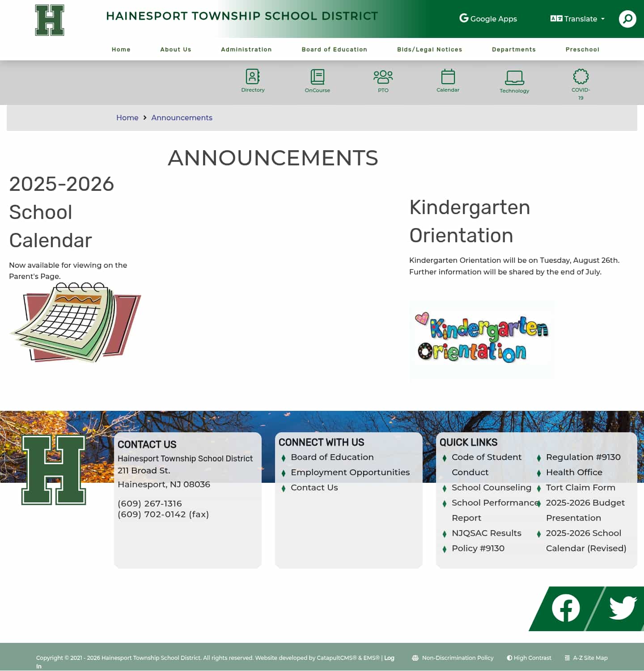Open the Twitter icon

click(x=621, y=608)
